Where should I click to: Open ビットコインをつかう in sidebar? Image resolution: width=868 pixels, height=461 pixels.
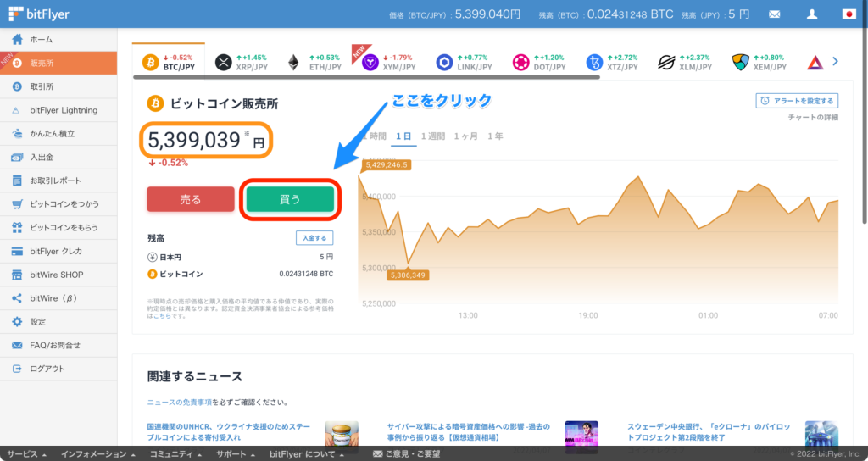coord(58,204)
